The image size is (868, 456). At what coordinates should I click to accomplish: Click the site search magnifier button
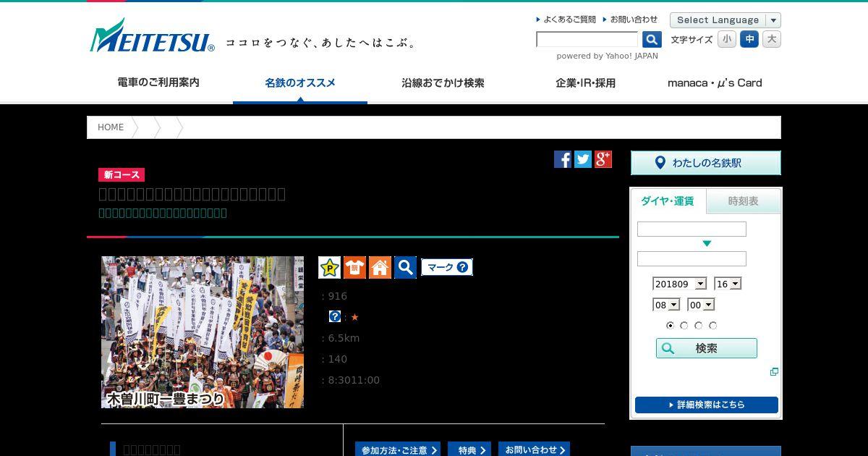point(652,40)
